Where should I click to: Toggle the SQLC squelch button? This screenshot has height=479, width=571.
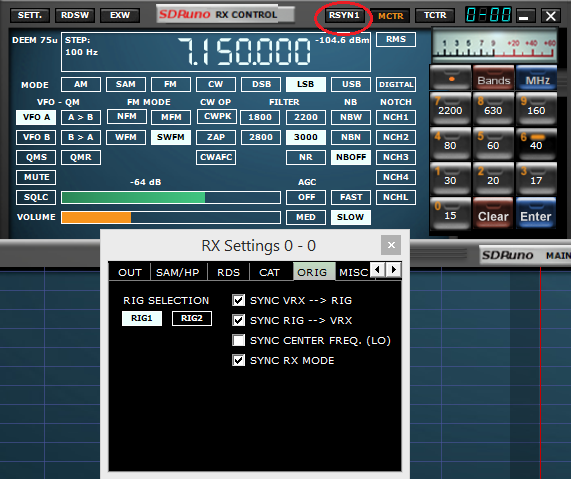tap(36, 197)
